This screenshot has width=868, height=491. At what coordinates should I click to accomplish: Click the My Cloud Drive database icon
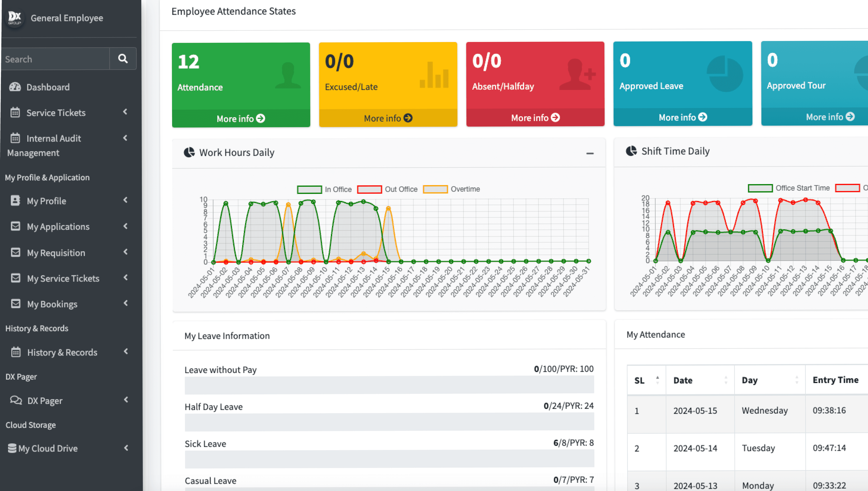coord(12,448)
